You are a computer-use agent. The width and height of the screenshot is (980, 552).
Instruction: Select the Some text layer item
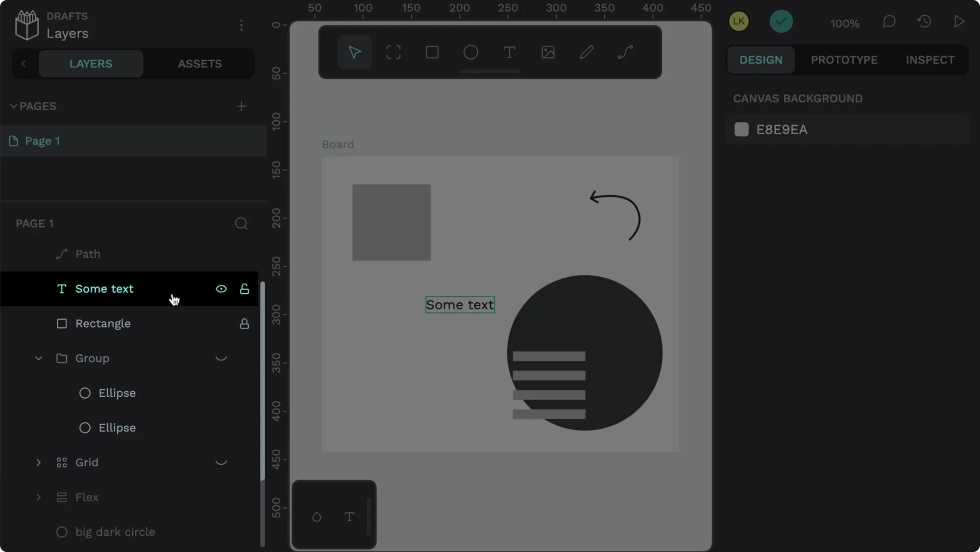(x=104, y=288)
